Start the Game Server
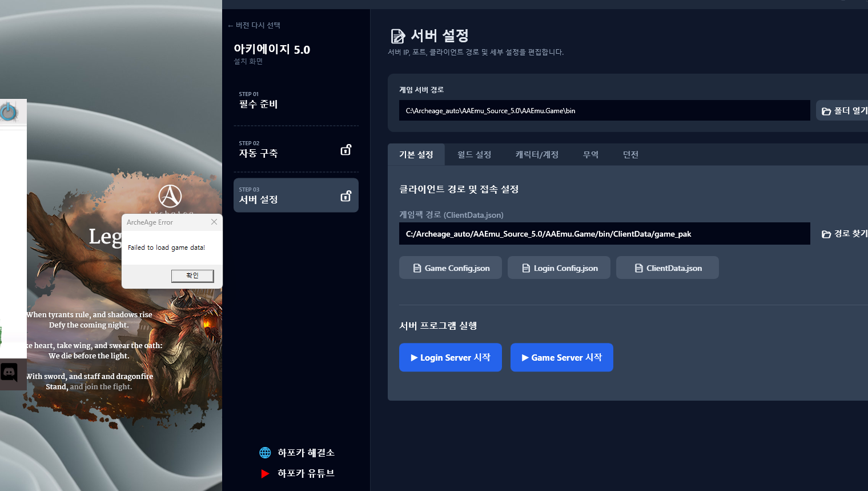868x491 pixels. click(x=562, y=357)
